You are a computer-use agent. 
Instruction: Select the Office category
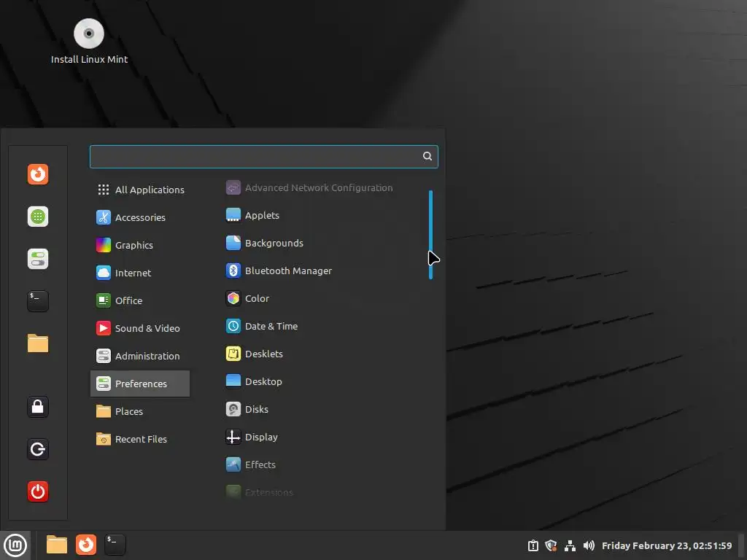pos(140,300)
